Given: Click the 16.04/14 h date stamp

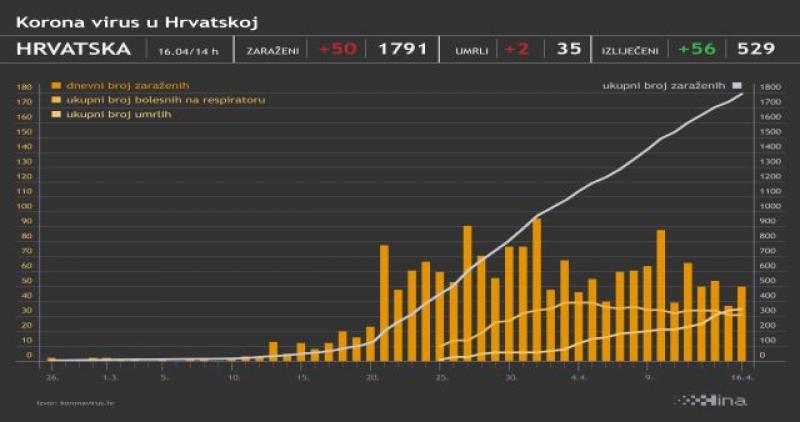Looking at the screenshot, I should coord(188,50).
